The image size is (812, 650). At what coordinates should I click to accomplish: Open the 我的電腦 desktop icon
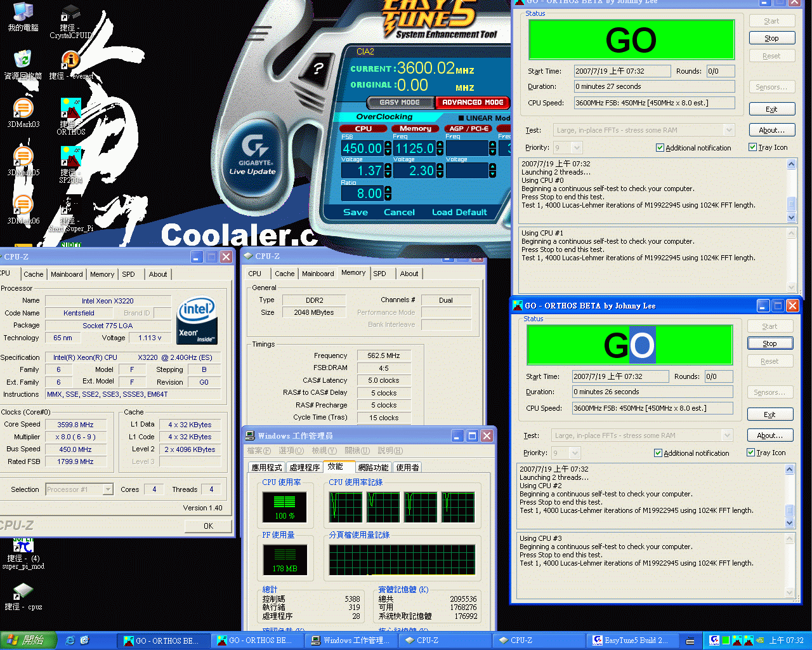[x=23, y=17]
